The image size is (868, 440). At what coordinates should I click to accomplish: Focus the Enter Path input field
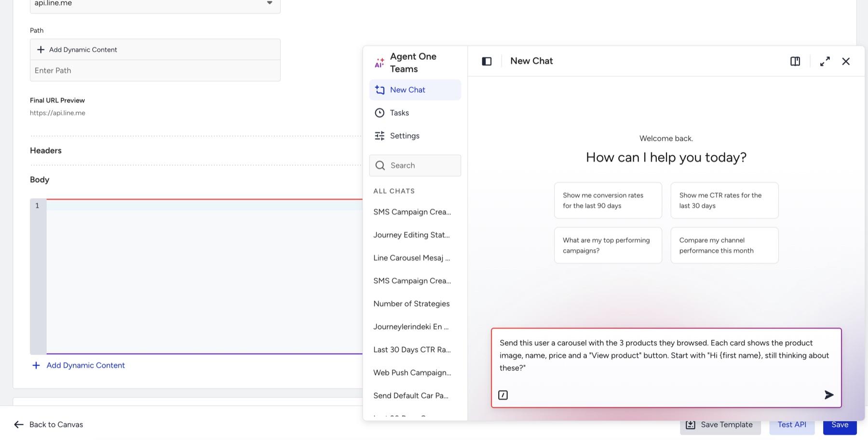pyautogui.click(x=155, y=70)
